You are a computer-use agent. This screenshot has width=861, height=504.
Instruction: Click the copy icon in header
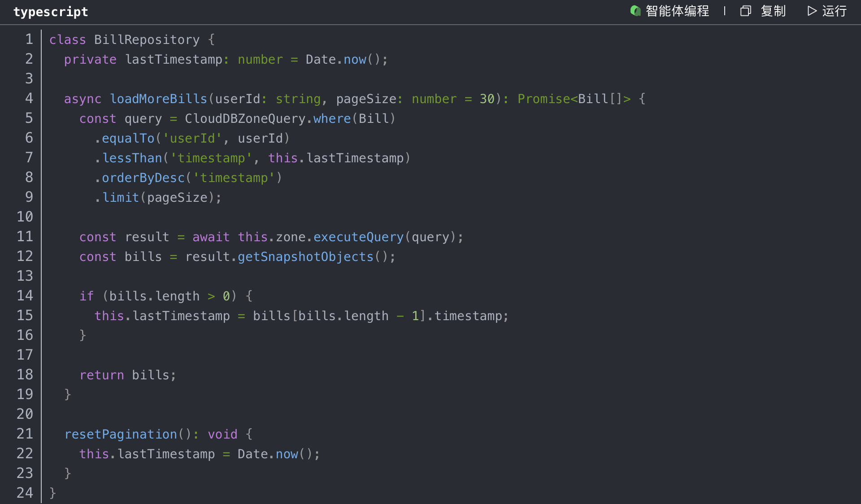click(x=745, y=11)
